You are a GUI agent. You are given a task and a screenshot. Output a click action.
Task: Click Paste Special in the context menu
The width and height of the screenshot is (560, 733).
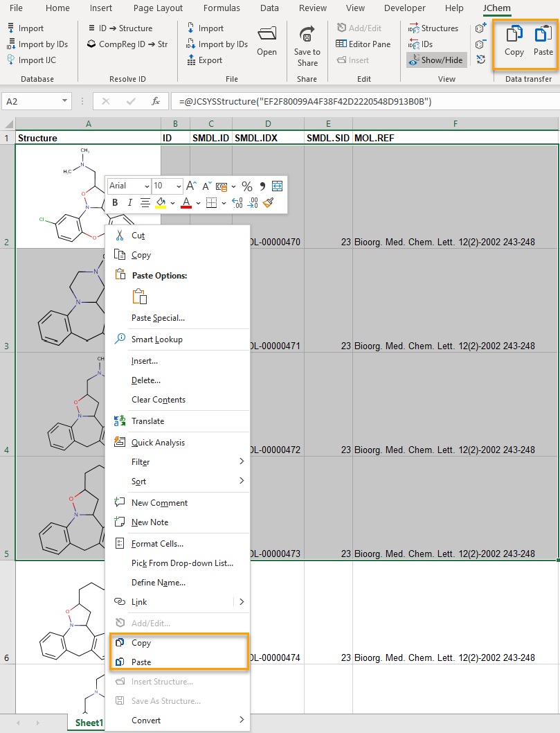(x=158, y=318)
